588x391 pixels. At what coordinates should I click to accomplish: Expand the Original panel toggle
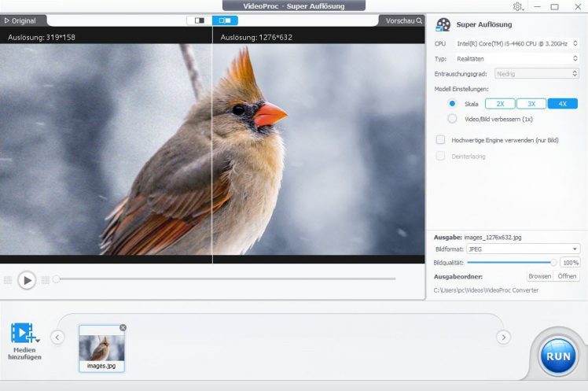(x=21, y=20)
